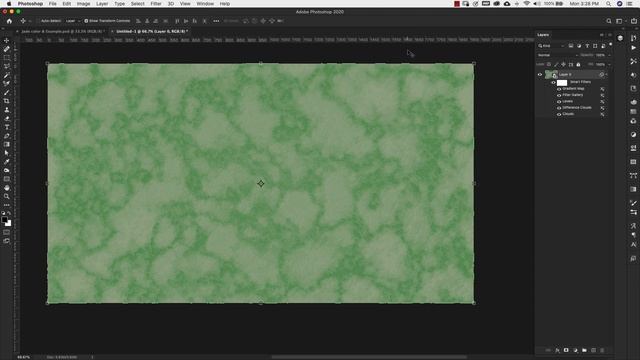Select the Clone Stamp tool
This screenshot has width=640, height=360.
(7, 109)
